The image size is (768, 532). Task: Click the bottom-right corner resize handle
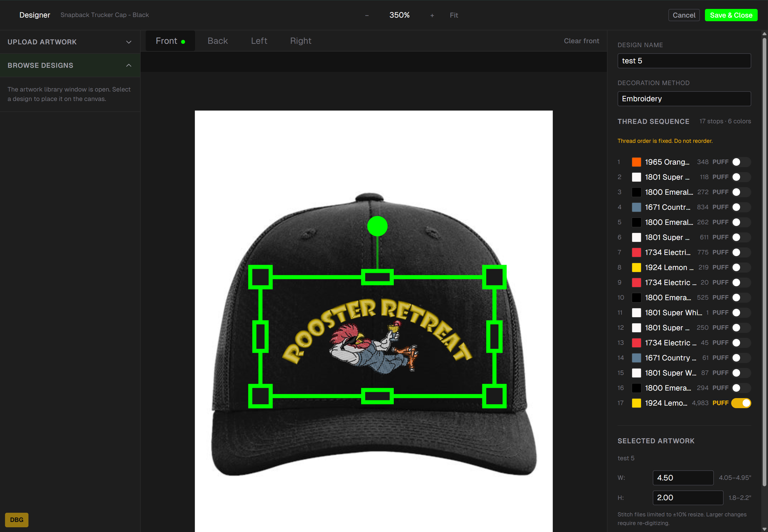point(494,396)
